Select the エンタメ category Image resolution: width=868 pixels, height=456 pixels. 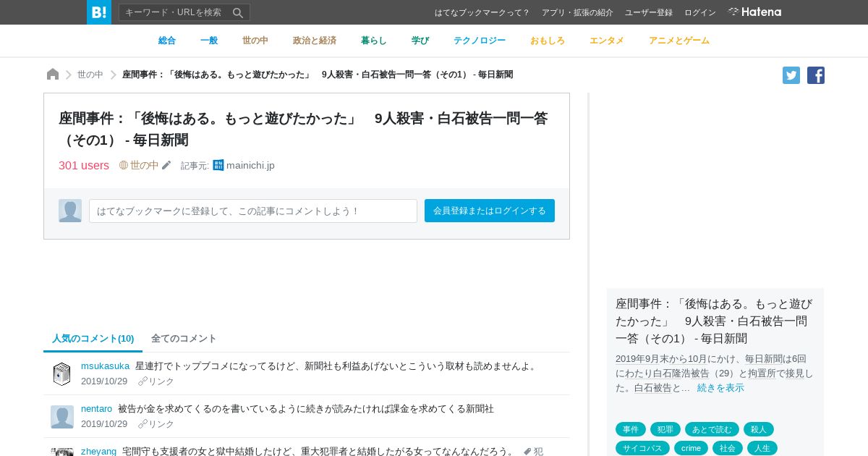[x=607, y=41]
